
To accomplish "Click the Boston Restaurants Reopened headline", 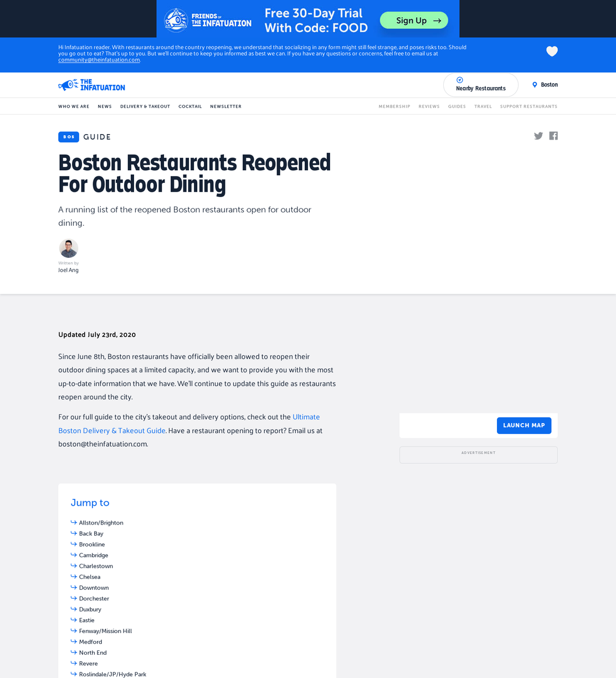I will click(x=194, y=174).
